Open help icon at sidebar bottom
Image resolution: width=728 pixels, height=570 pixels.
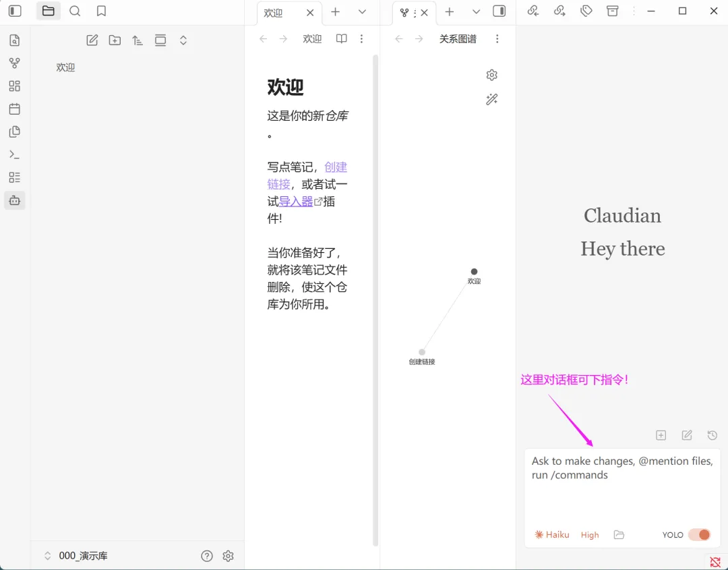point(207,556)
